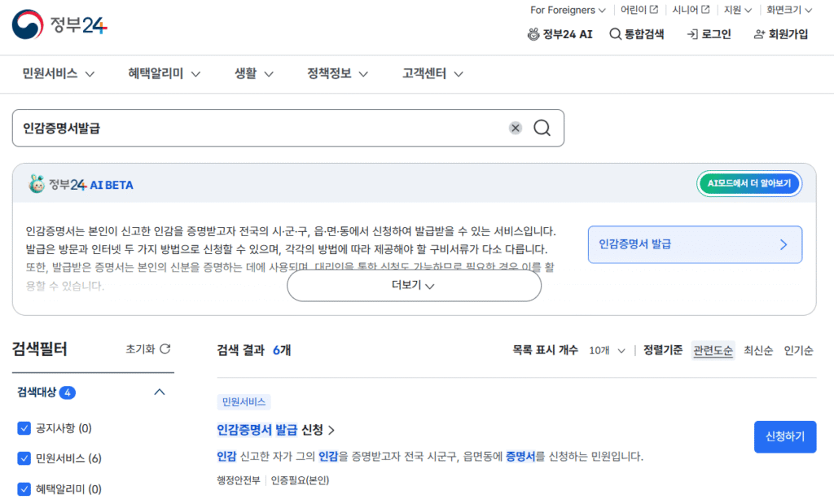Click 인증필요(본인) text under result
Viewport: 834px width, 504px height.
300,480
